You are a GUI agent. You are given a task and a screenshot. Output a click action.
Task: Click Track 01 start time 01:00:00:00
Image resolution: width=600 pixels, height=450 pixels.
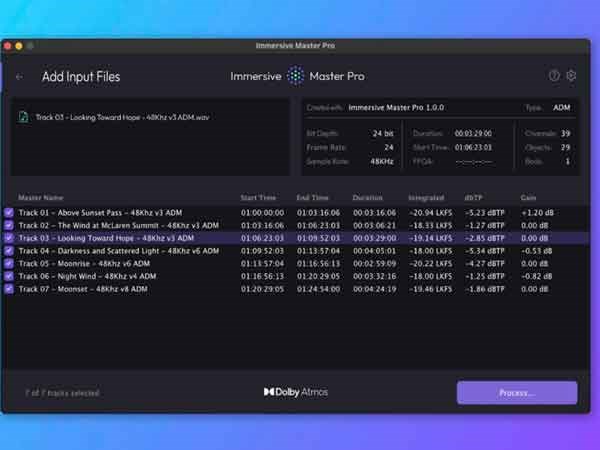[x=262, y=213]
